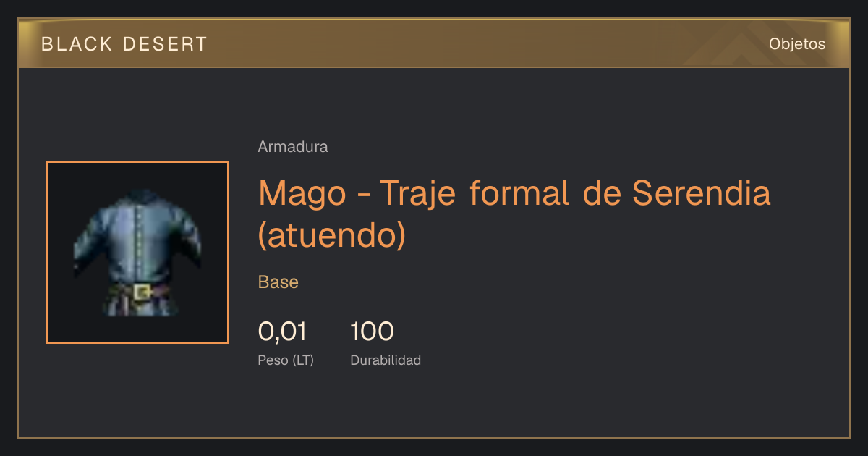
Task: Select the Armadura category label
Action: [x=293, y=147]
